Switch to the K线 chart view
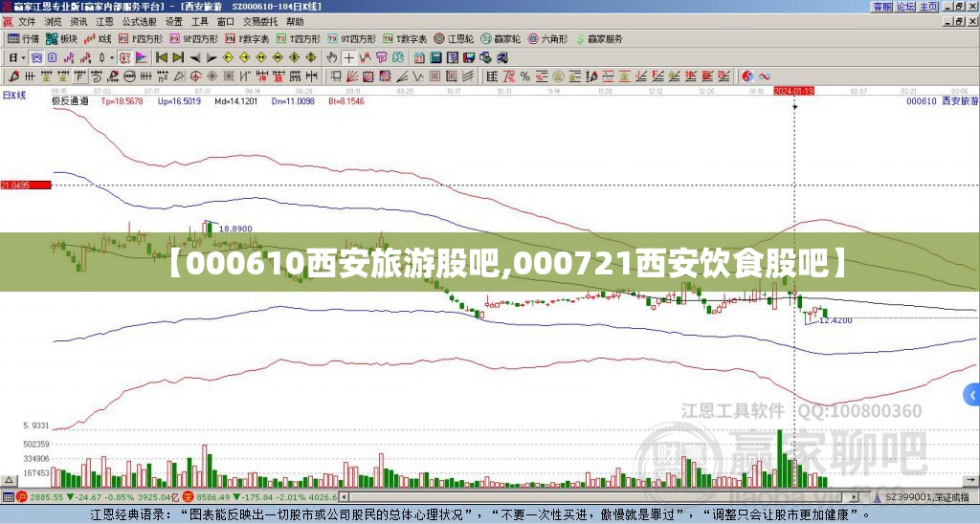980x524 pixels. 98,38
